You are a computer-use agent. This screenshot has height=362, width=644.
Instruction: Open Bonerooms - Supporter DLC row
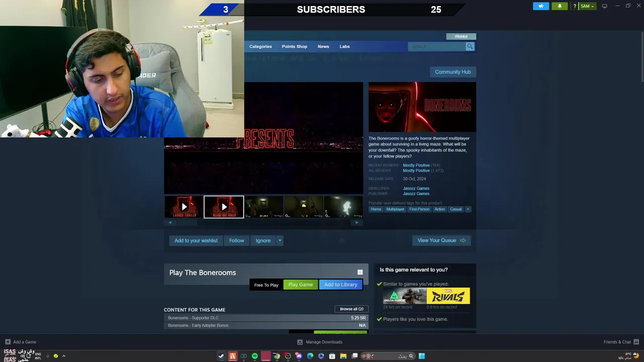266,318
